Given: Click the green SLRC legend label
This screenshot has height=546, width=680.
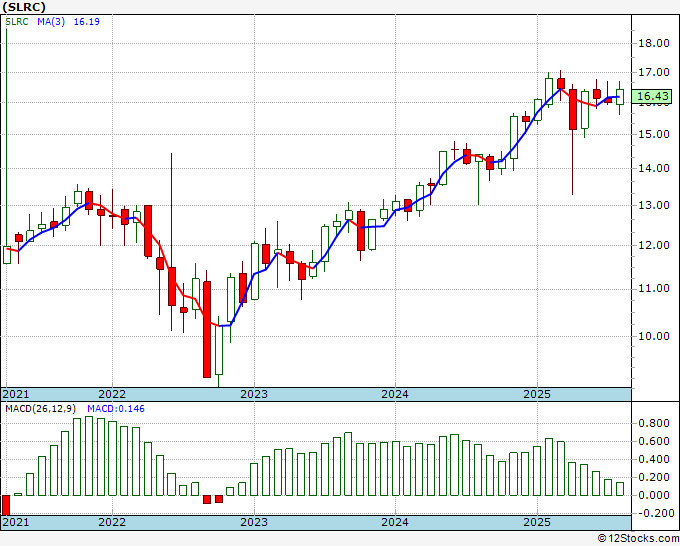Looking at the screenshot, I should (x=17, y=22).
